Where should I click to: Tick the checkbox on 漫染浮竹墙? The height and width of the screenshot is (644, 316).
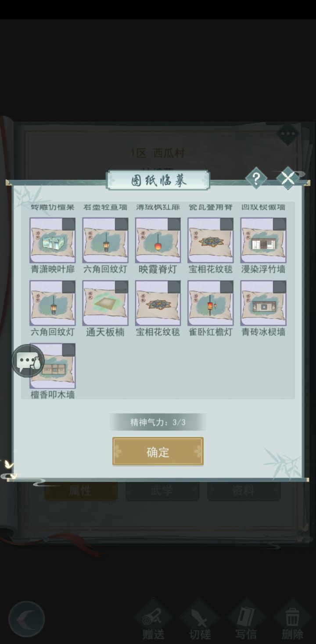pos(279,224)
